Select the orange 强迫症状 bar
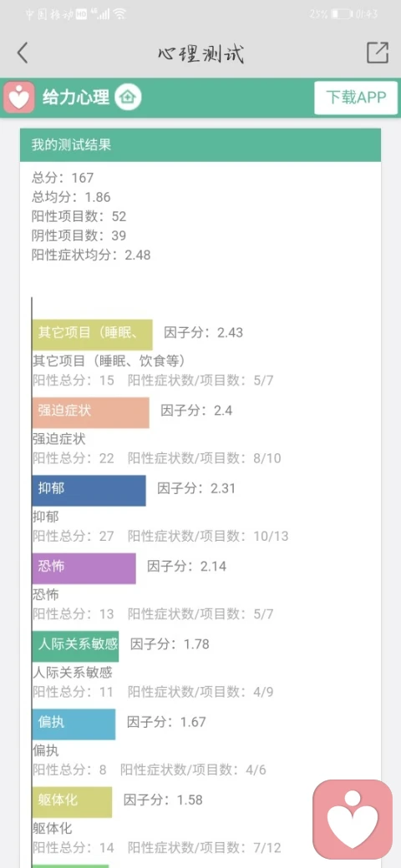The image size is (401, 868). tap(90, 412)
